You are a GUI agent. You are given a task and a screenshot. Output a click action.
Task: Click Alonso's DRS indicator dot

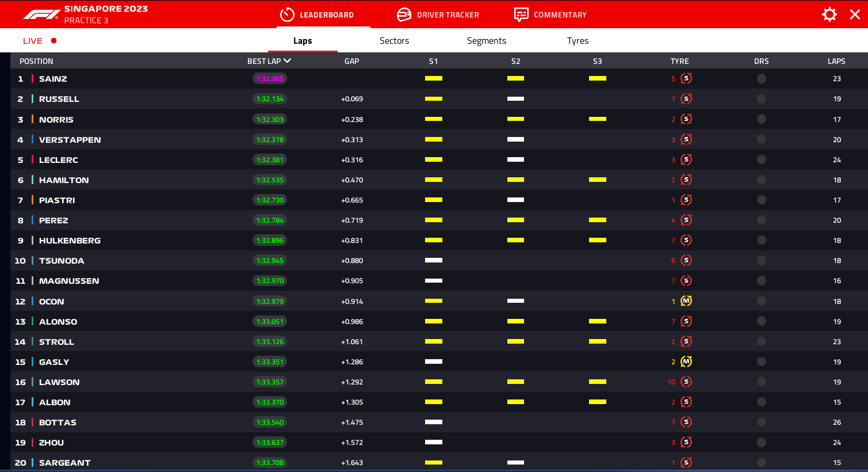point(762,321)
